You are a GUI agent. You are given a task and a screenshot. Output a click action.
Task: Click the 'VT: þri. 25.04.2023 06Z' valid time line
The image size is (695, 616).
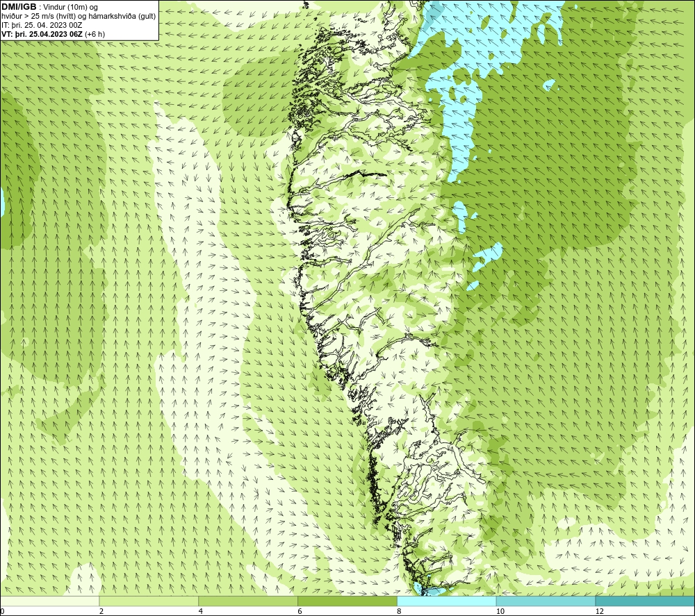(54, 33)
